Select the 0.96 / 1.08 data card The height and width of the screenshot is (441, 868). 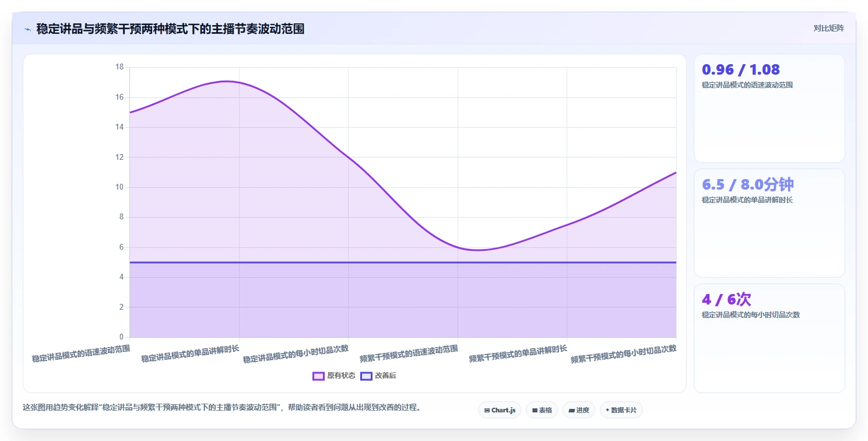coord(769,108)
